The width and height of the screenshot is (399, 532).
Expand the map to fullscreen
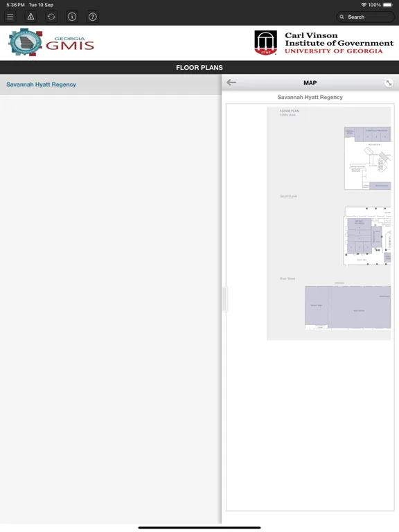point(389,83)
